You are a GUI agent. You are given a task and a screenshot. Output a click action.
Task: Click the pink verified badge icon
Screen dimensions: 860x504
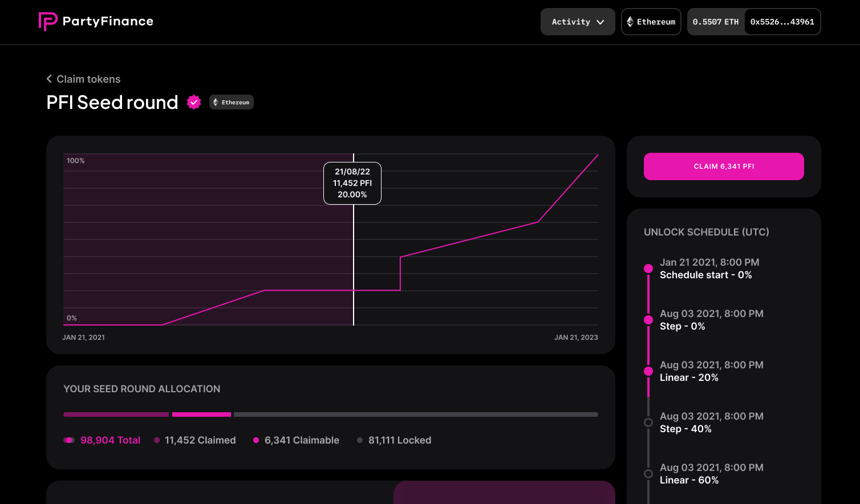click(194, 102)
